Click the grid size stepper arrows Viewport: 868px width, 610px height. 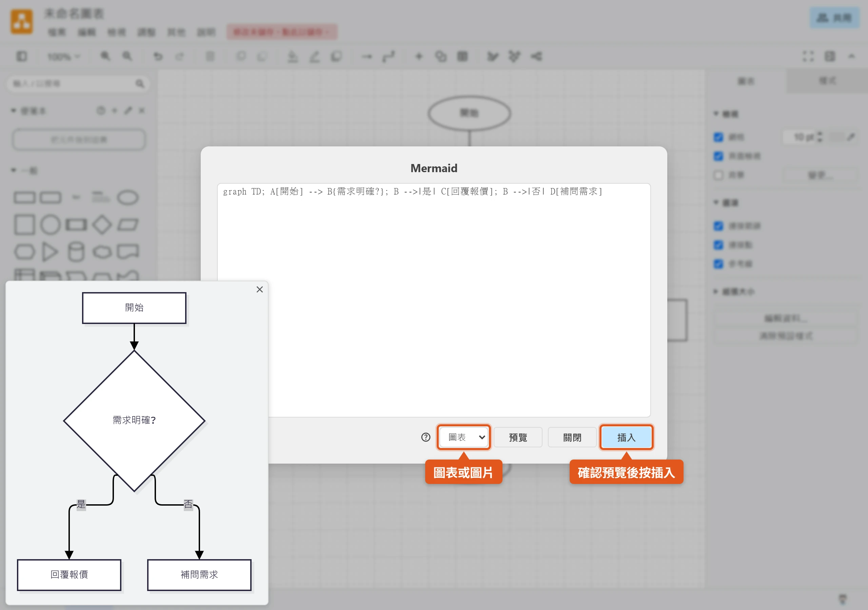(x=820, y=137)
